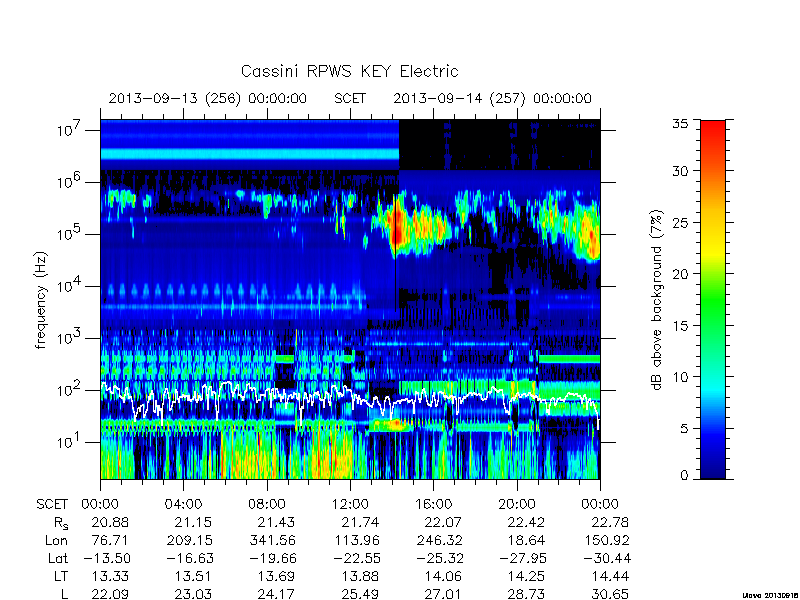Click the dark blue bottom of the color bar
800x600 pixels.
click(713, 470)
